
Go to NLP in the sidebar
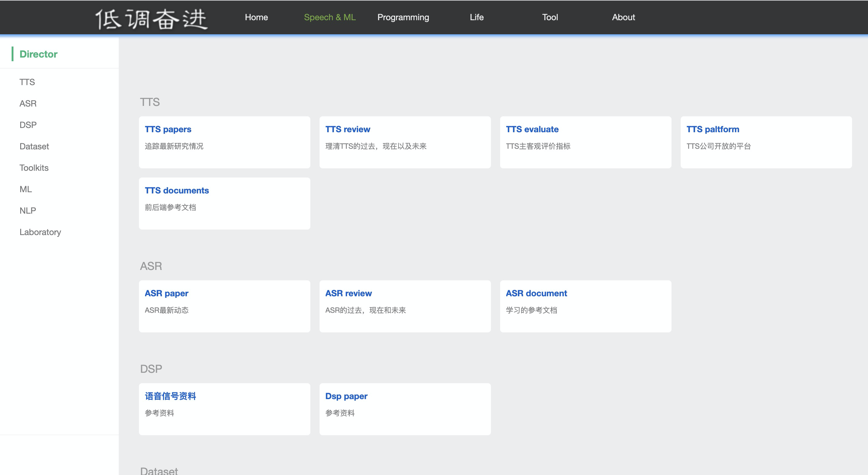tap(28, 211)
